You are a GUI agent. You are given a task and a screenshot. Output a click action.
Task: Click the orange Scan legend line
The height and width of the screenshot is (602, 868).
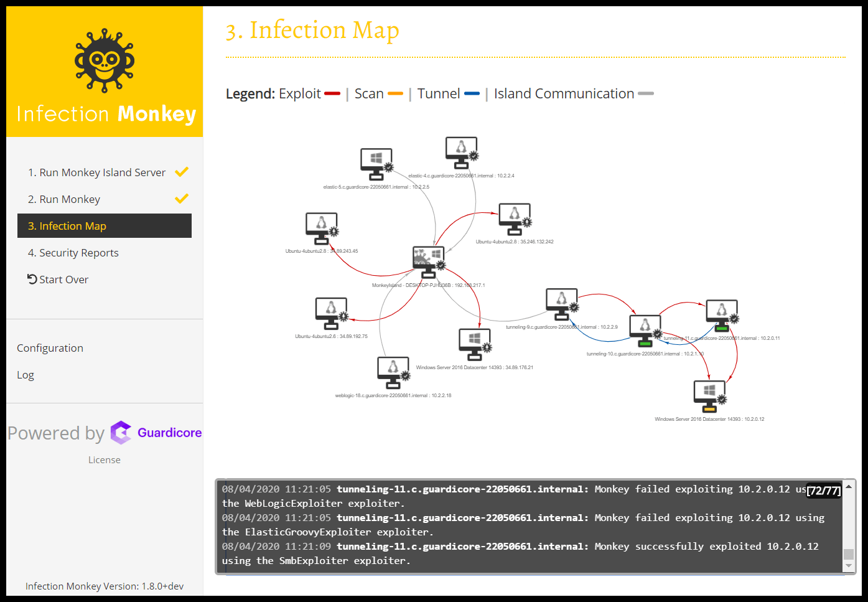point(395,94)
